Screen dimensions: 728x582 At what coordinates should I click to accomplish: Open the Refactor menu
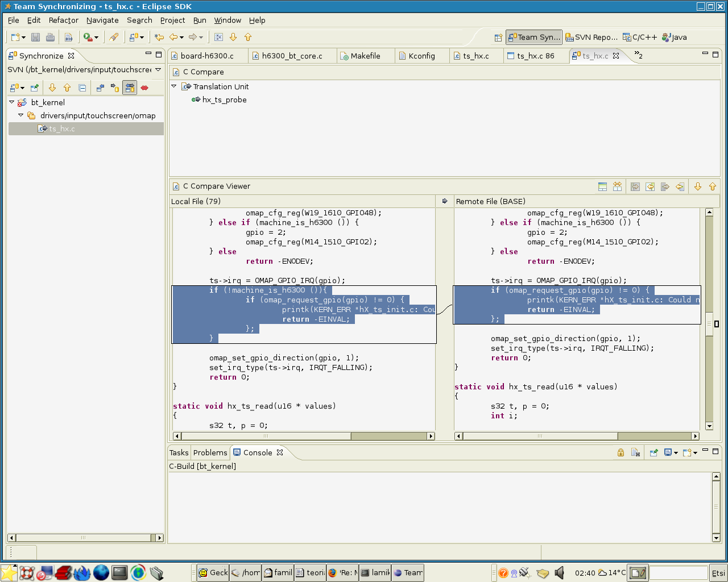63,20
